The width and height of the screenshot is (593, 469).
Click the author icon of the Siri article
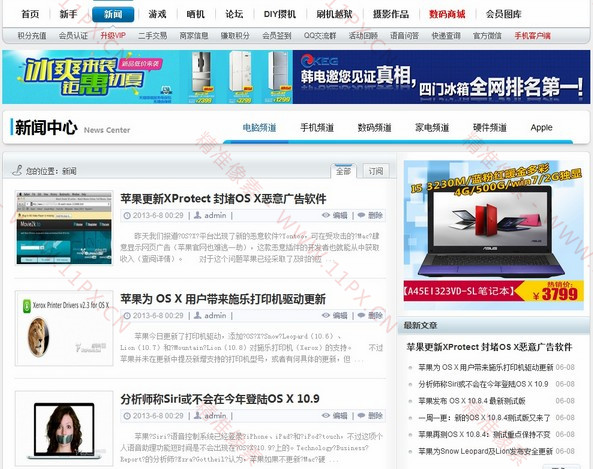197,416
